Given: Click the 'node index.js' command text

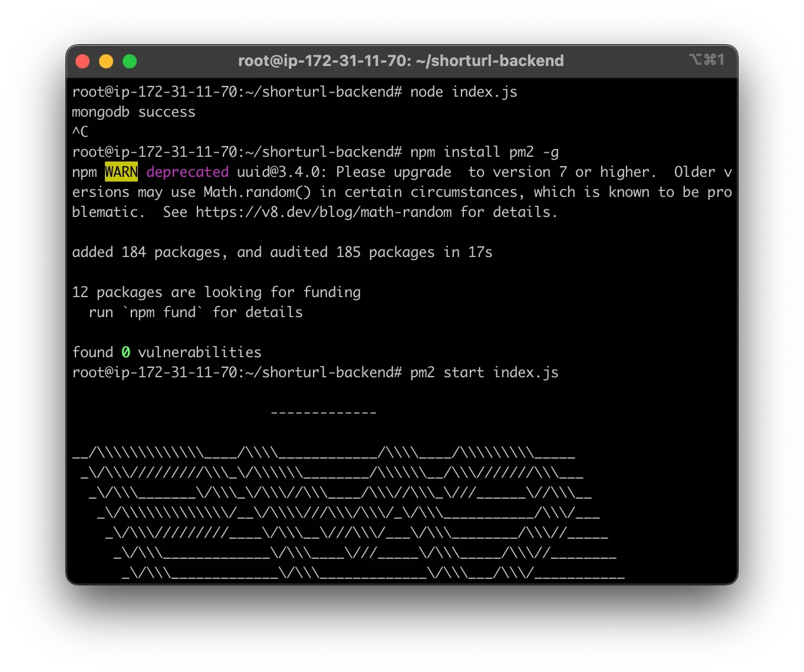Looking at the screenshot, I should point(464,92).
